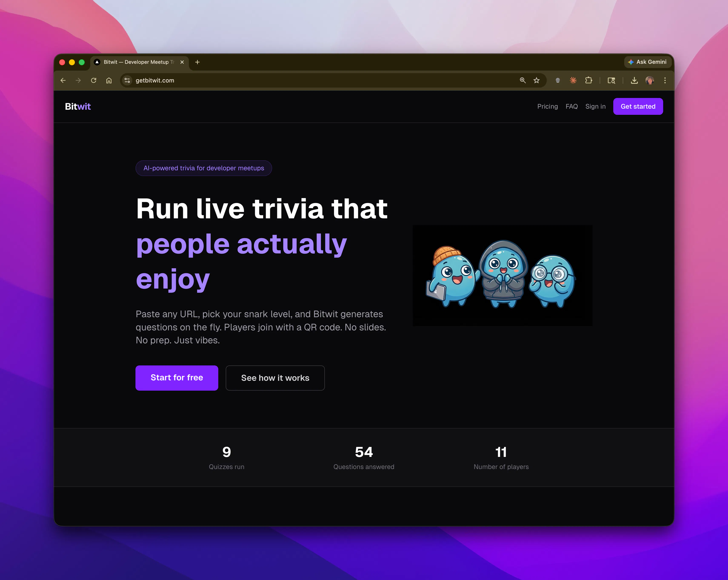
Task: Click the tab favicon triangle icon
Action: tap(97, 62)
